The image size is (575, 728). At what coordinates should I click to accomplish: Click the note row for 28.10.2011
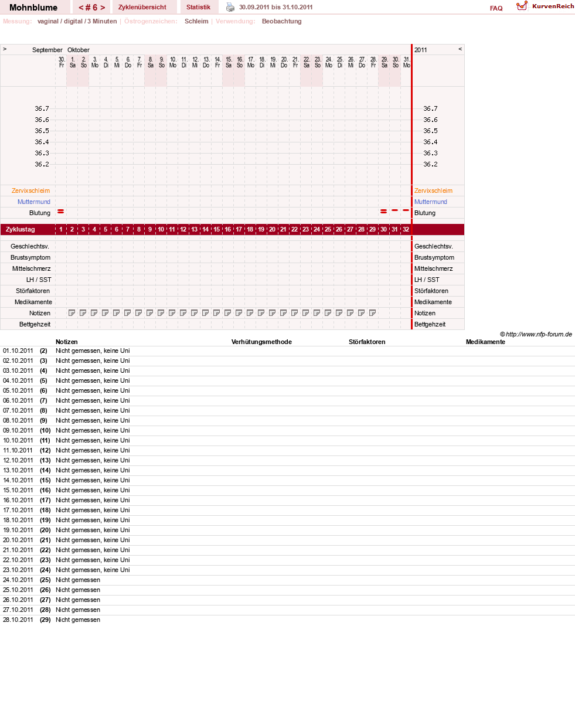click(287, 620)
